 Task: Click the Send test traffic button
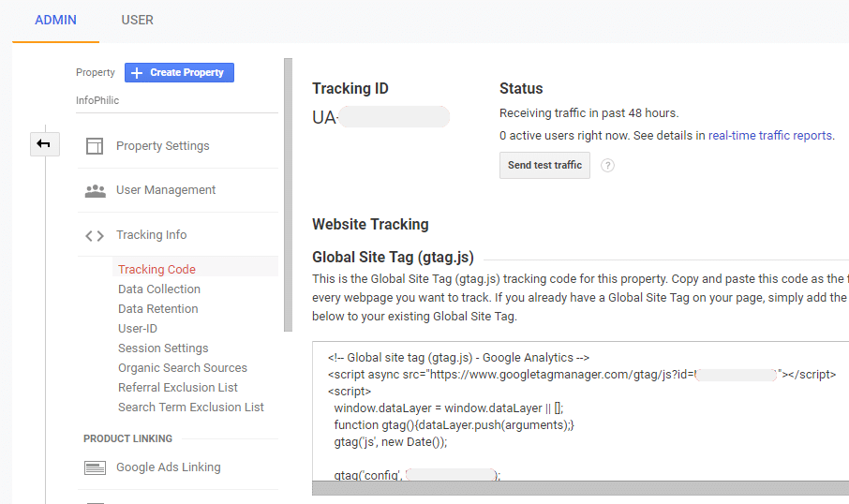click(x=544, y=165)
